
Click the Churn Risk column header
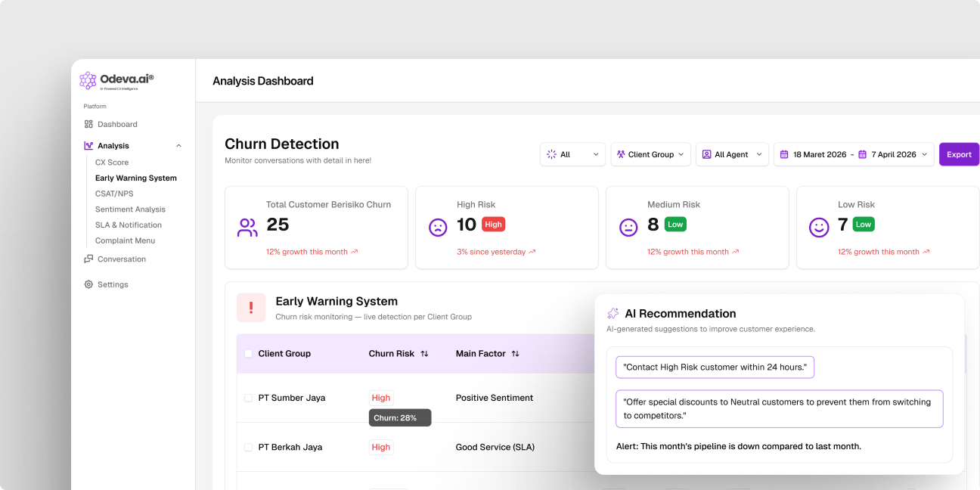coord(392,353)
